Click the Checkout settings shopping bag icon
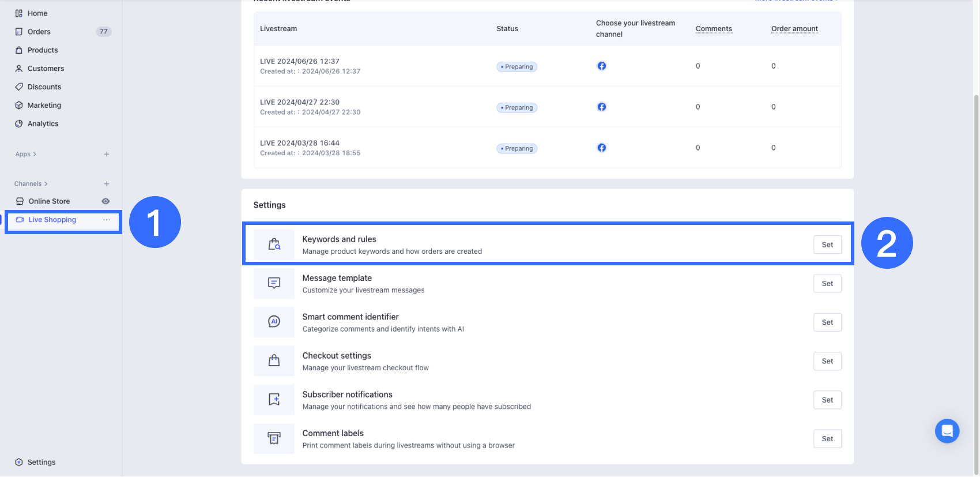This screenshot has width=980, height=477. pos(274,361)
